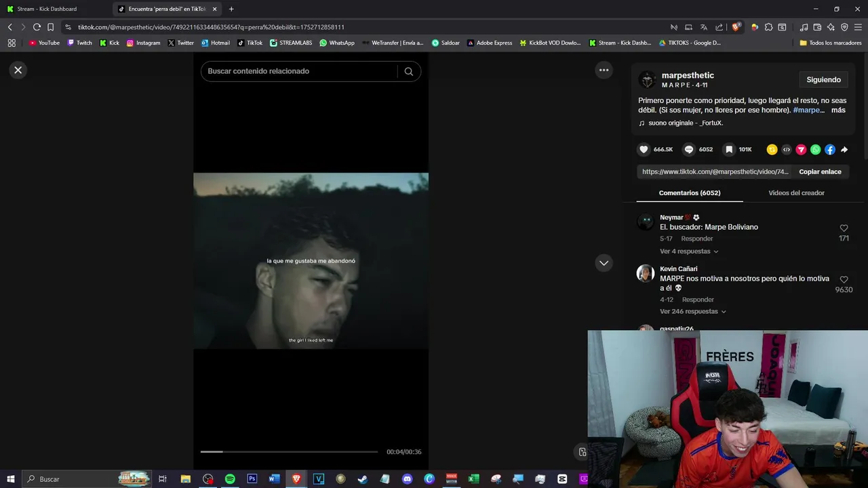This screenshot has height=488, width=868.
Task: Open browser share icon in address bar
Action: click(x=719, y=27)
